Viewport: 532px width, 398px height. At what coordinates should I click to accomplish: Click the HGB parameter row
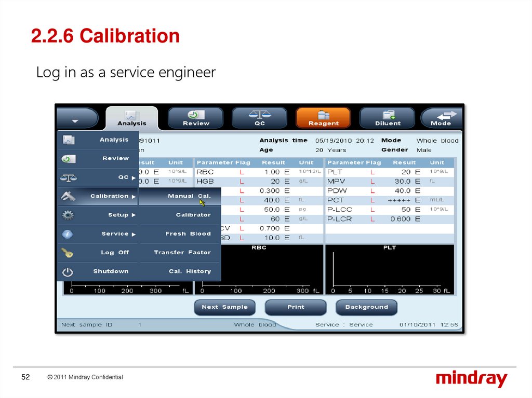(259, 182)
